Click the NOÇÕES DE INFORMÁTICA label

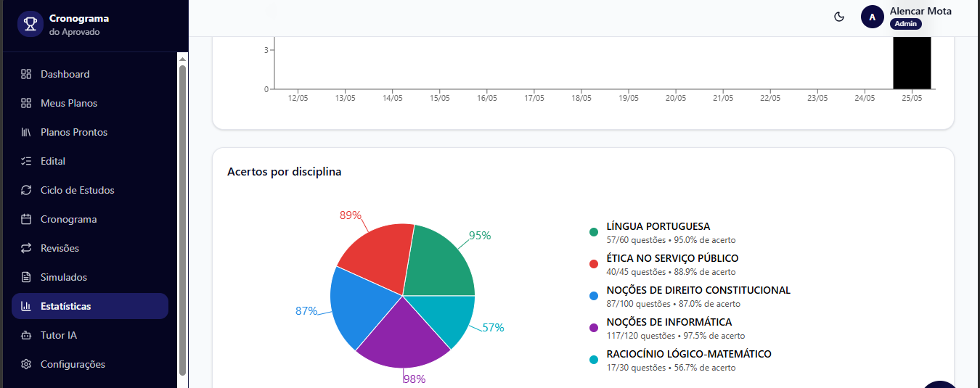(x=669, y=322)
